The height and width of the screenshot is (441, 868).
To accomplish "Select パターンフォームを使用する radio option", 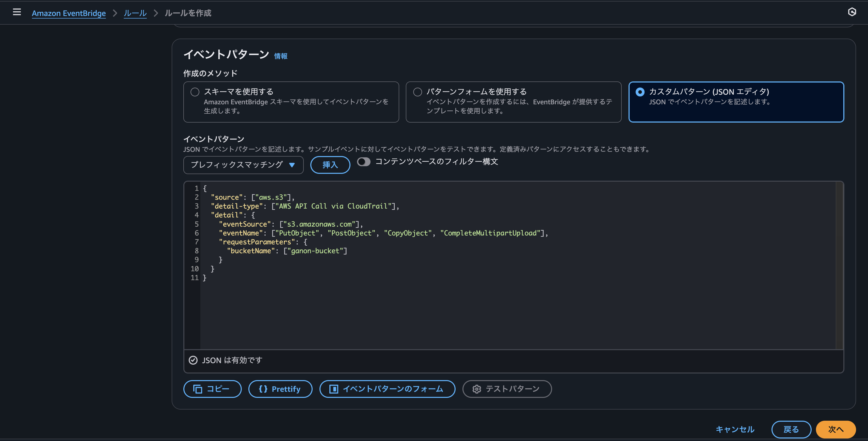I will tap(417, 92).
